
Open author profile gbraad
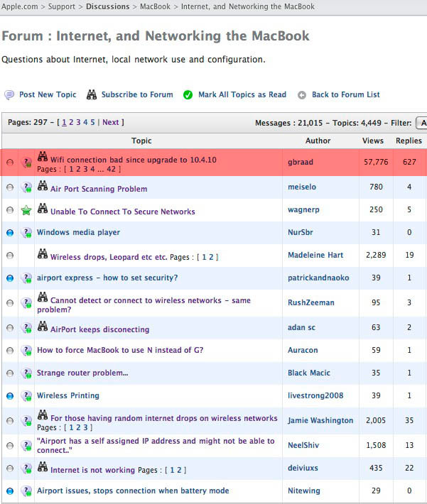pyautogui.click(x=301, y=162)
